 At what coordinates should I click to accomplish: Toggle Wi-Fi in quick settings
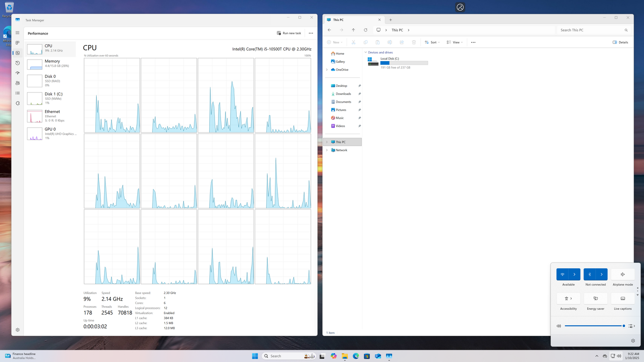[x=562, y=274]
